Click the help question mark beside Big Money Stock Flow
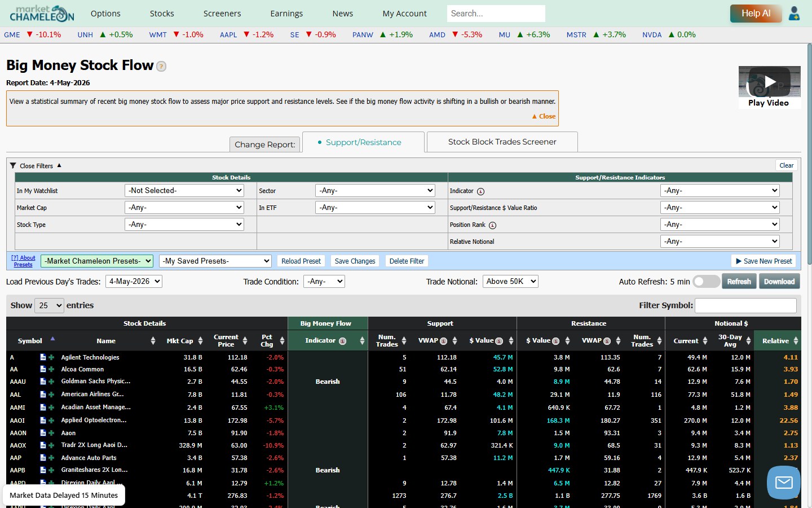 point(161,66)
